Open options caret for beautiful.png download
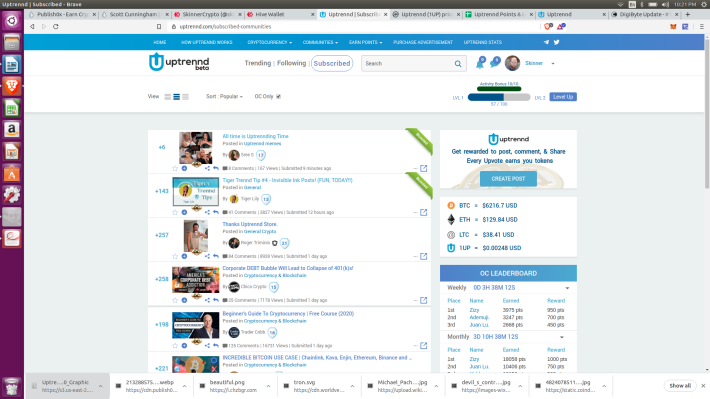The image size is (710, 399). (x=269, y=386)
